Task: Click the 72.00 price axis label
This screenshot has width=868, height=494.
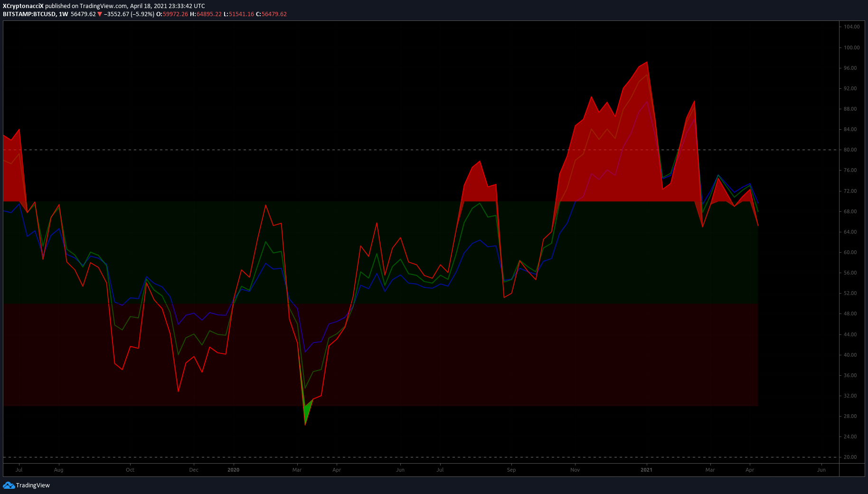Action: coord(850,191)
